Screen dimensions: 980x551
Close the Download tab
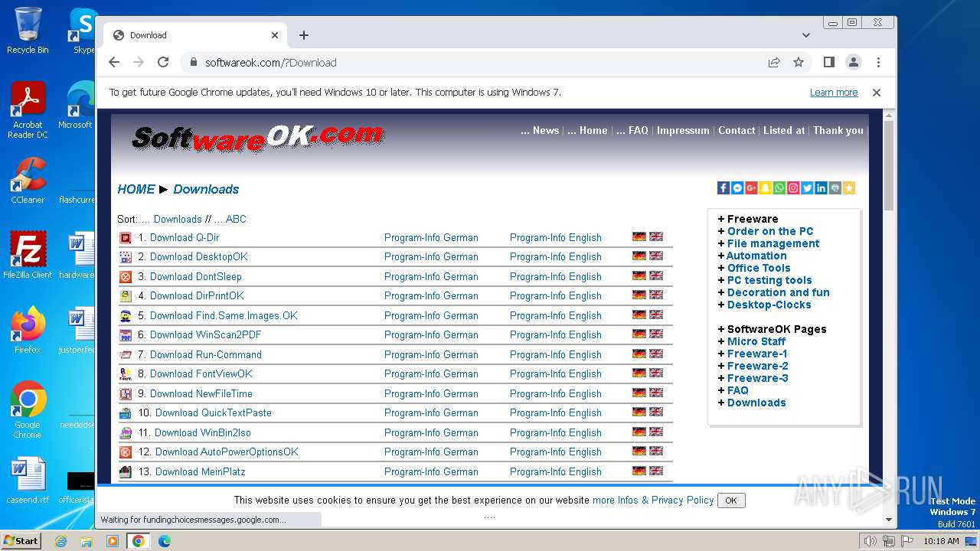click(275, 35)
